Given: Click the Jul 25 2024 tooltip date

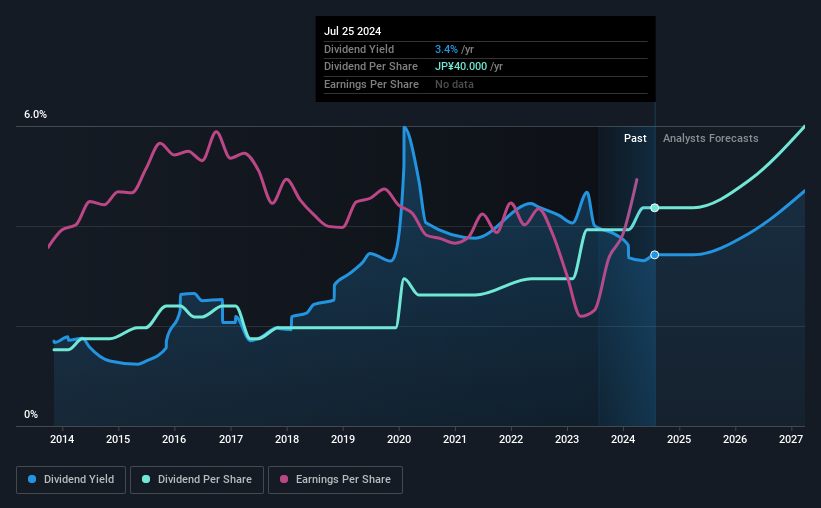Looking at the screenshot, I should [353, 31].
